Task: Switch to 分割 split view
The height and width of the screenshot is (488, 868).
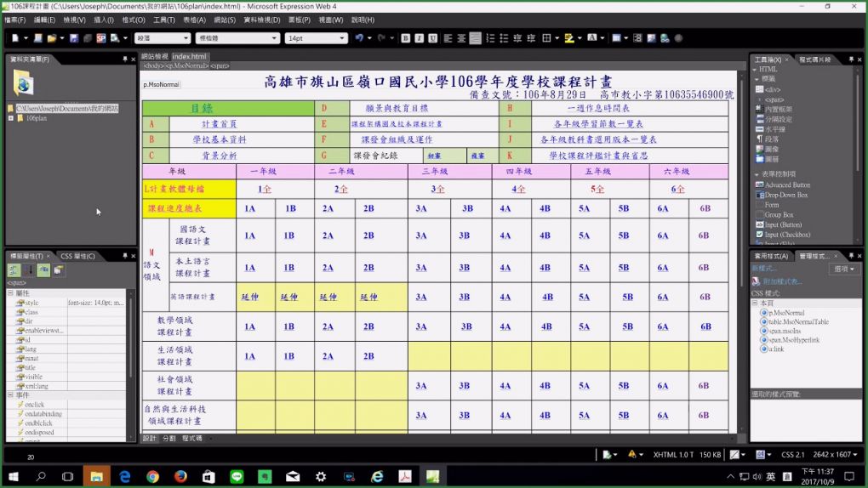Action: coord(168,438)
